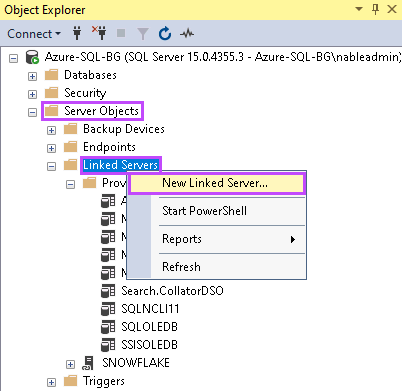
Task: Open the Connect dropdown in Object Explorer
Action: 34,34
